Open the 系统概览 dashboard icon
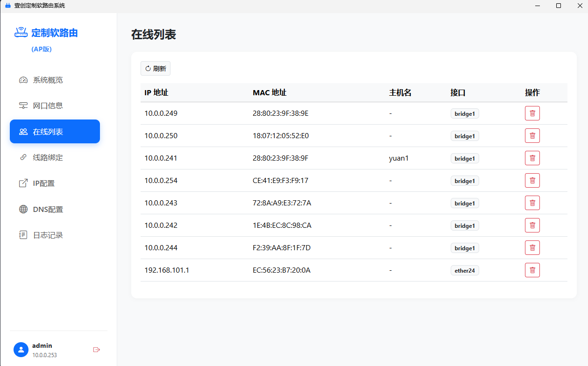The image size is (588, 366). (23, 80)
